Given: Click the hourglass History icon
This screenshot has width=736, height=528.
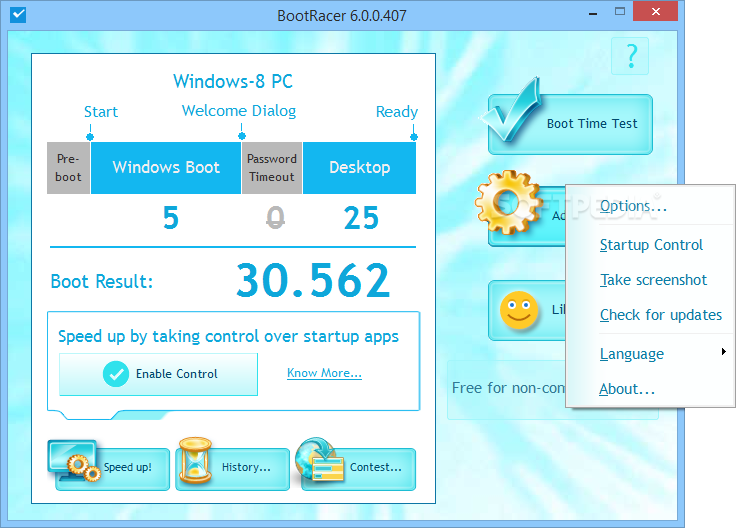Looking at the screenshot, I should pyautogui.click(x=195, y=460).
